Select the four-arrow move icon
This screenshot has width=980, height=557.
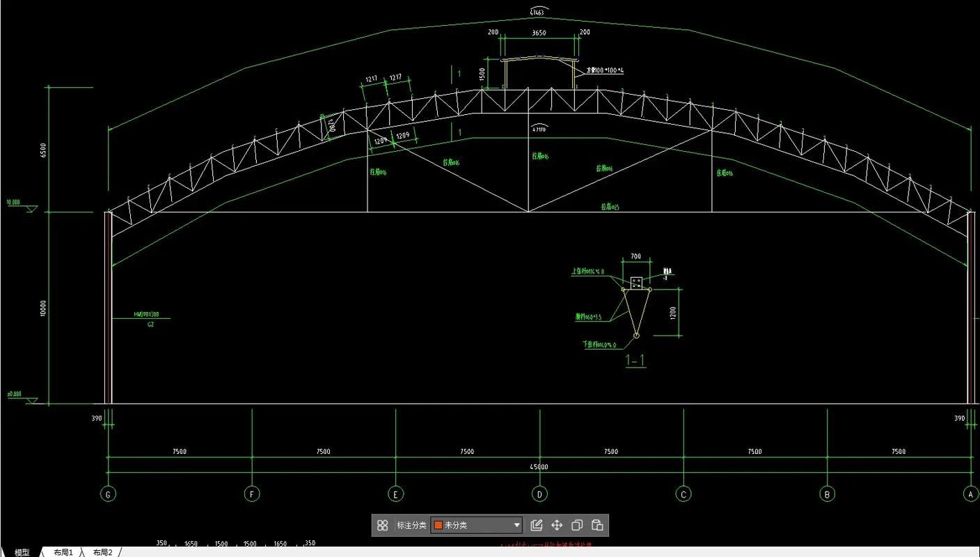[557, 526]
